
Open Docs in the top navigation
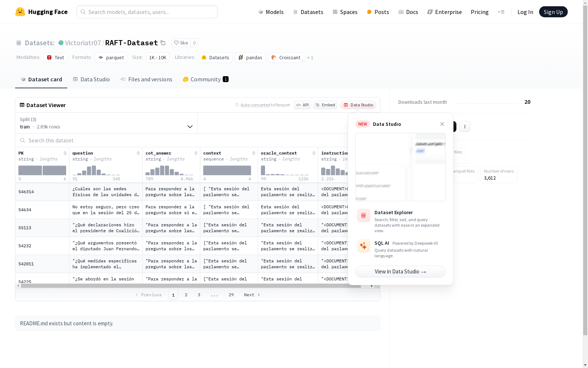point(408,12)
